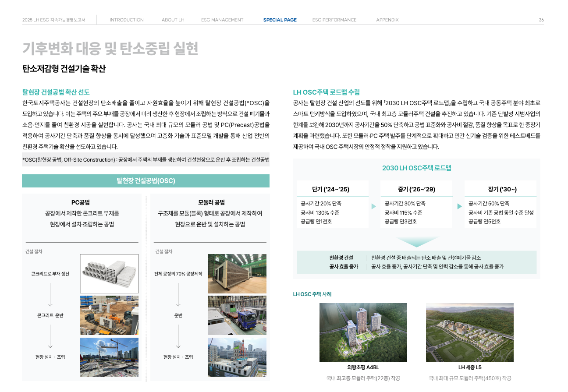Click the *OSC footnote definition line
The image size is (568, 392).
(146, 159)
